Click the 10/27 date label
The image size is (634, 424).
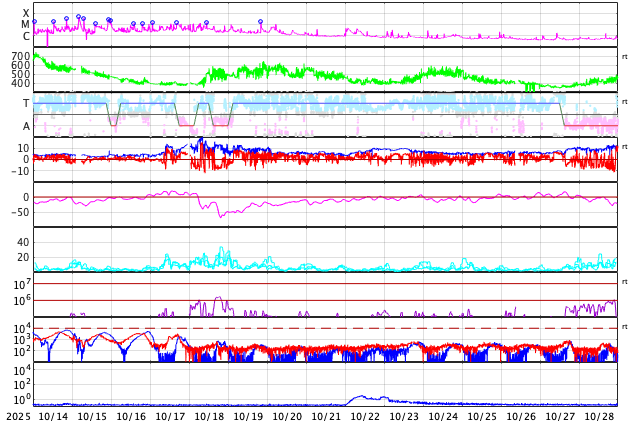(x=560, y=416)
